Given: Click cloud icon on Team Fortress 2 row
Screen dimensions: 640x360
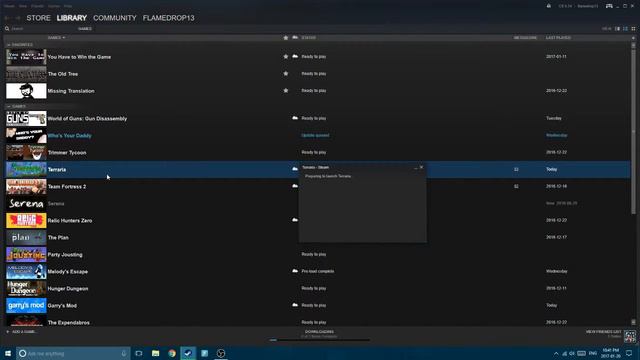Looking at the screenshot, I should pos(295,186).
